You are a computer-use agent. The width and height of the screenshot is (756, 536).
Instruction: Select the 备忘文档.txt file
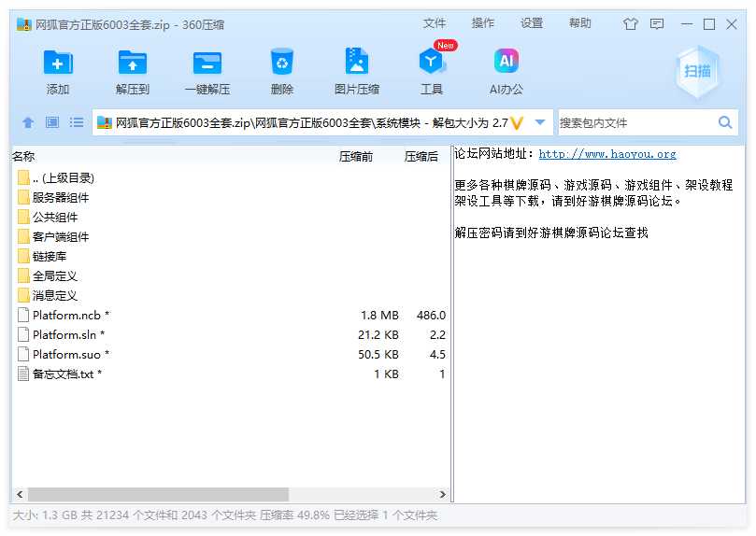[231, 374]
